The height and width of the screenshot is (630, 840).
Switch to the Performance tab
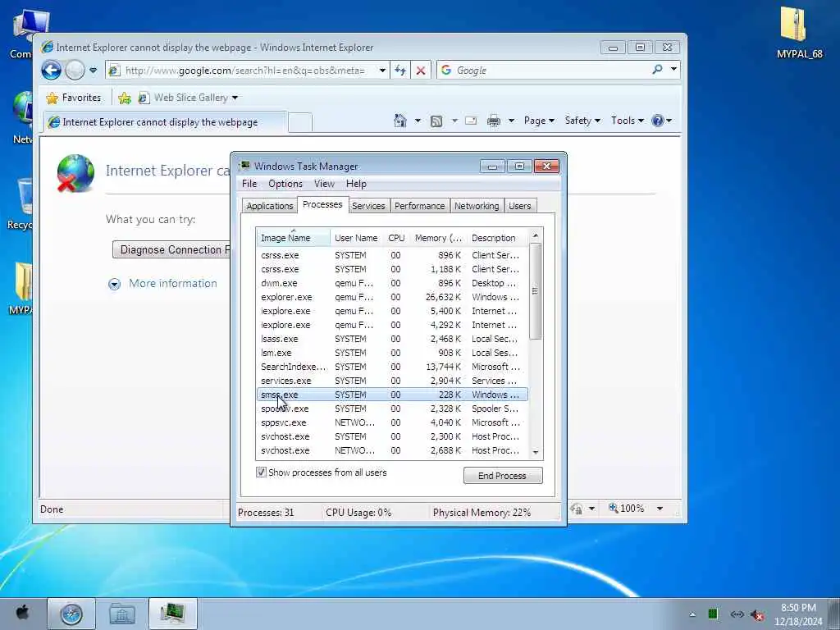point(419,206)
